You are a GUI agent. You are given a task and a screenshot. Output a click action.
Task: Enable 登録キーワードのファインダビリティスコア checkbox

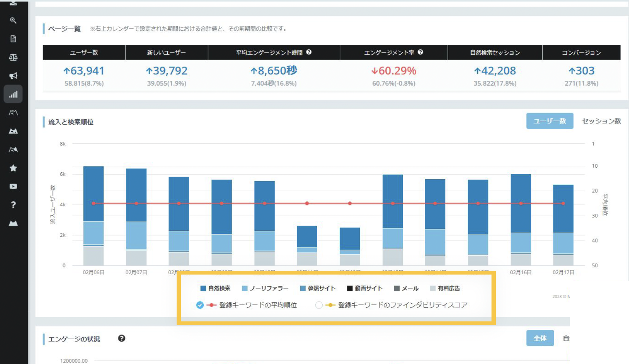[319, 305]
